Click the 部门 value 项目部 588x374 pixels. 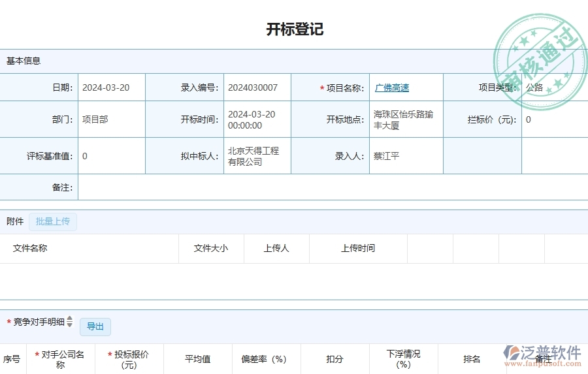pos(95,119)
